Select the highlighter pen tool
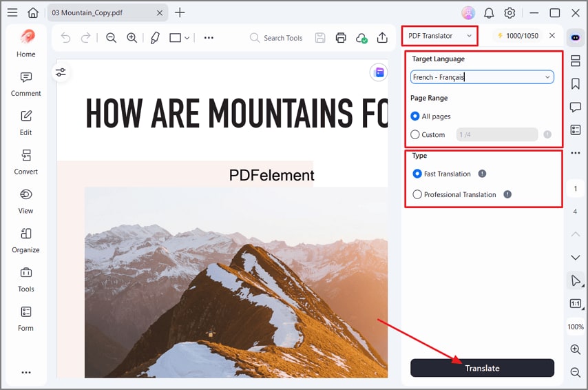588x390 pixels. coord(155,37)
